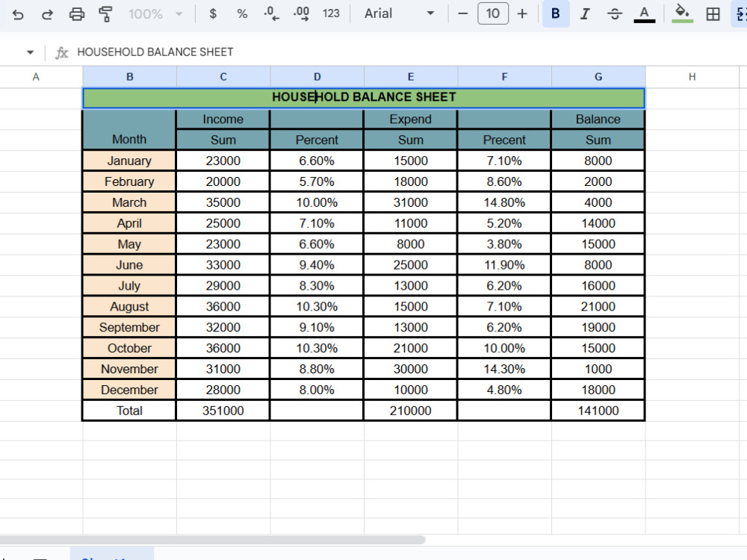
Task: Select column C header
Action: click(223, 77)
